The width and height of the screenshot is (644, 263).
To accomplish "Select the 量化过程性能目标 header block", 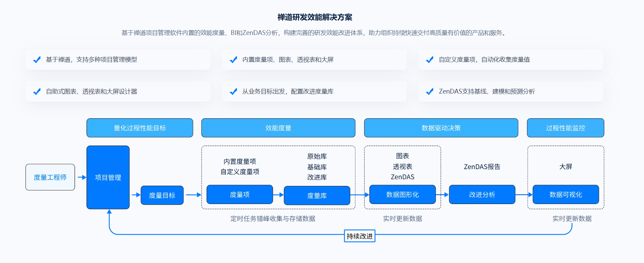I will 140,128.
